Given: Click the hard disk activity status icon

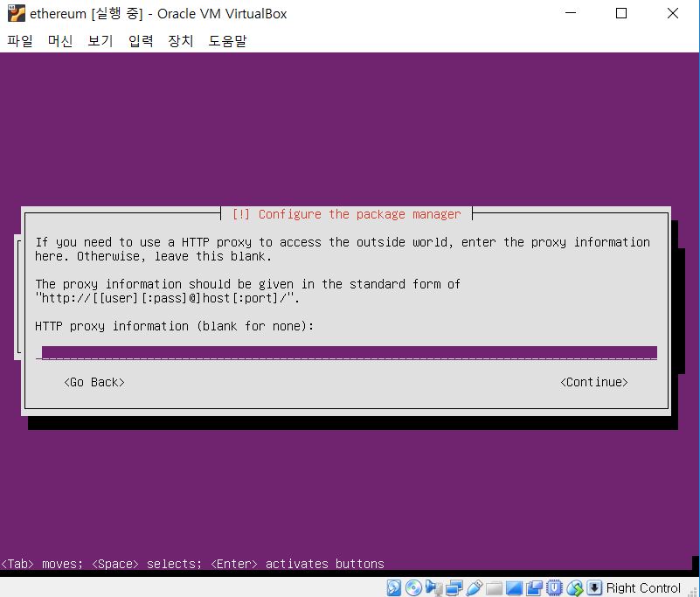Looking at the screenshot, I should click(x=394, y=587).
